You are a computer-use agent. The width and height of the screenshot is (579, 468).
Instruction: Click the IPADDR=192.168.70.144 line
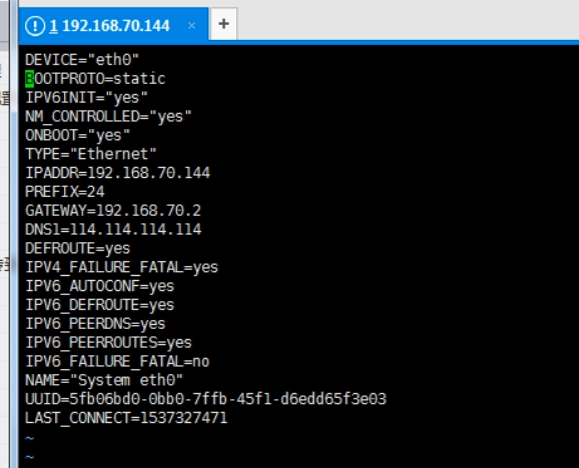117,172
